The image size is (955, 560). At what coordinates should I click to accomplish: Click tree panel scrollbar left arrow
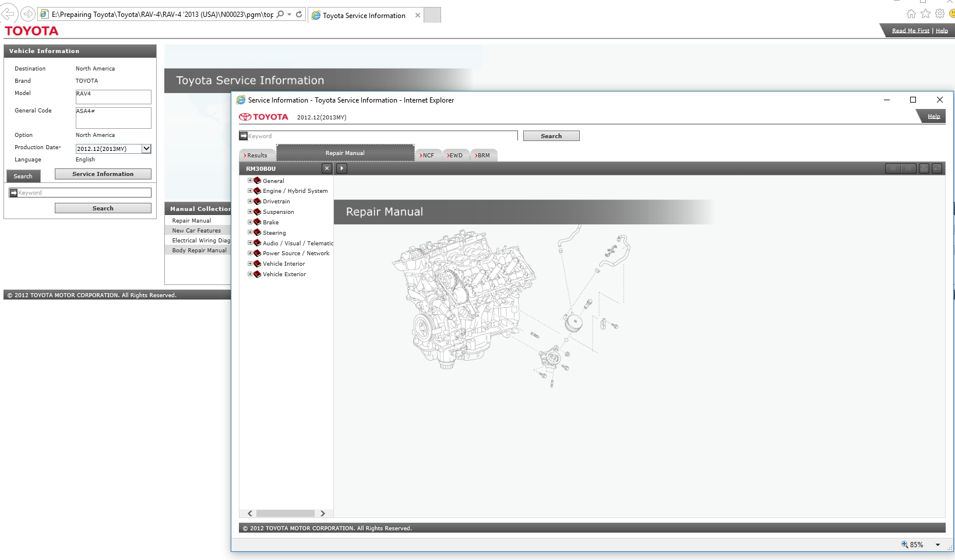pos(250,513)
